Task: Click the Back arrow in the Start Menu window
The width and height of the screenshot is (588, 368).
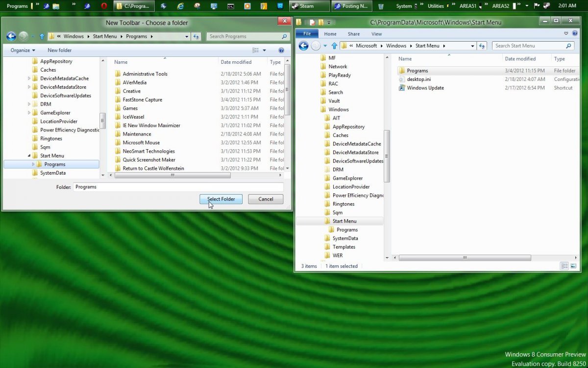Action: [x=303, y=46]
